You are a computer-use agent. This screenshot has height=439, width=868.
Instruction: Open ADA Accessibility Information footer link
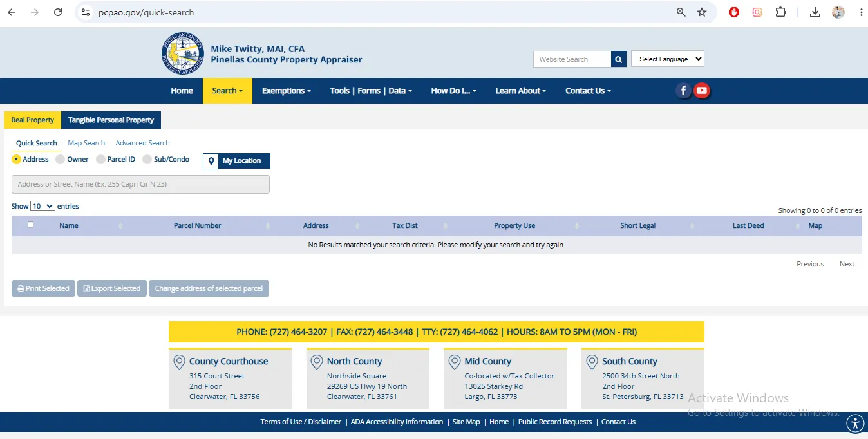point(397,422)
